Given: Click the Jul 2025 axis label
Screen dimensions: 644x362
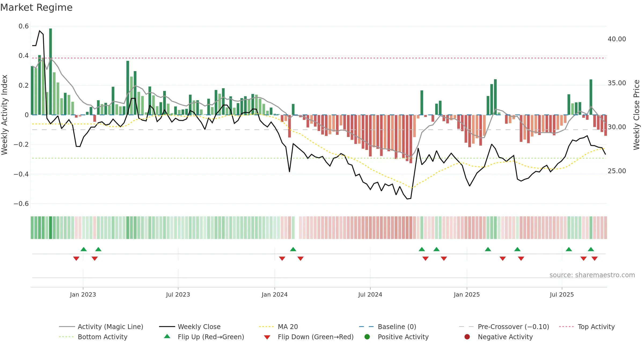Looking at the screenshot, I should 562,294.
